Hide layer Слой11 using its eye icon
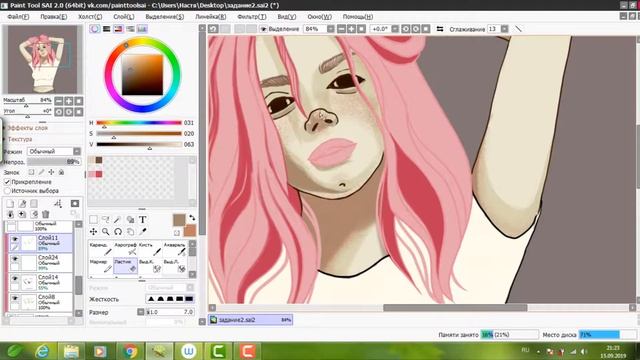Viewport: 640px width, 360px height. tap(15, 239)
